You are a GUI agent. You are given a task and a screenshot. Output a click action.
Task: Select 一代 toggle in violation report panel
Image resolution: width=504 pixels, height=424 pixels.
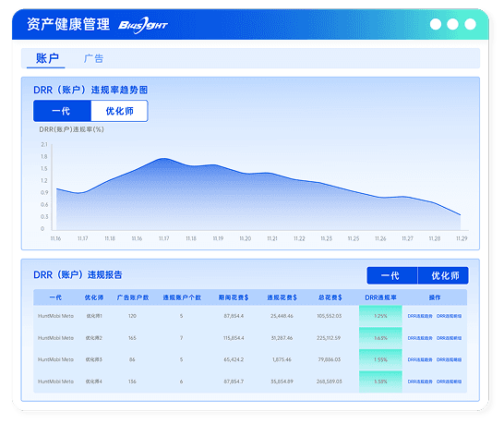point(392,275)
